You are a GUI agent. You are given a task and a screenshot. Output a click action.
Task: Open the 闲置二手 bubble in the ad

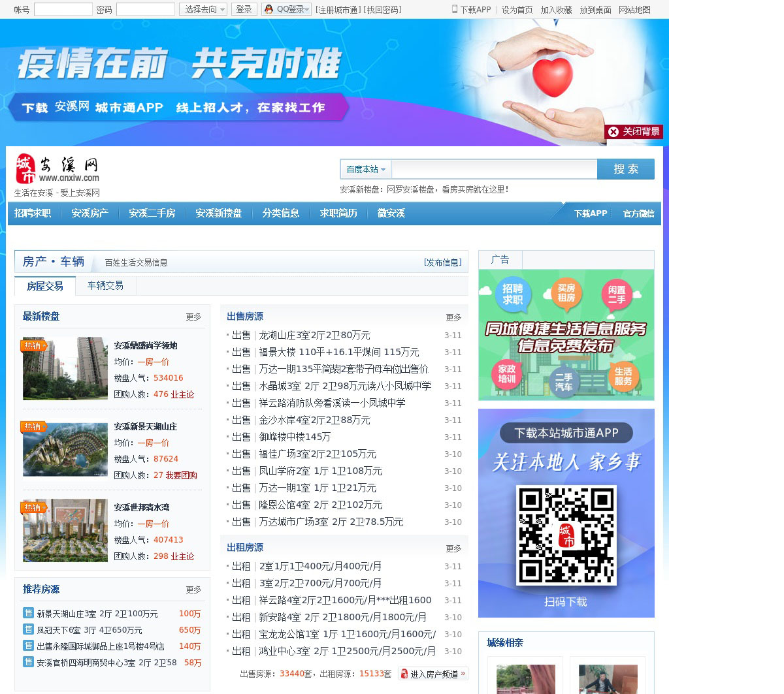tap(617, 294)
